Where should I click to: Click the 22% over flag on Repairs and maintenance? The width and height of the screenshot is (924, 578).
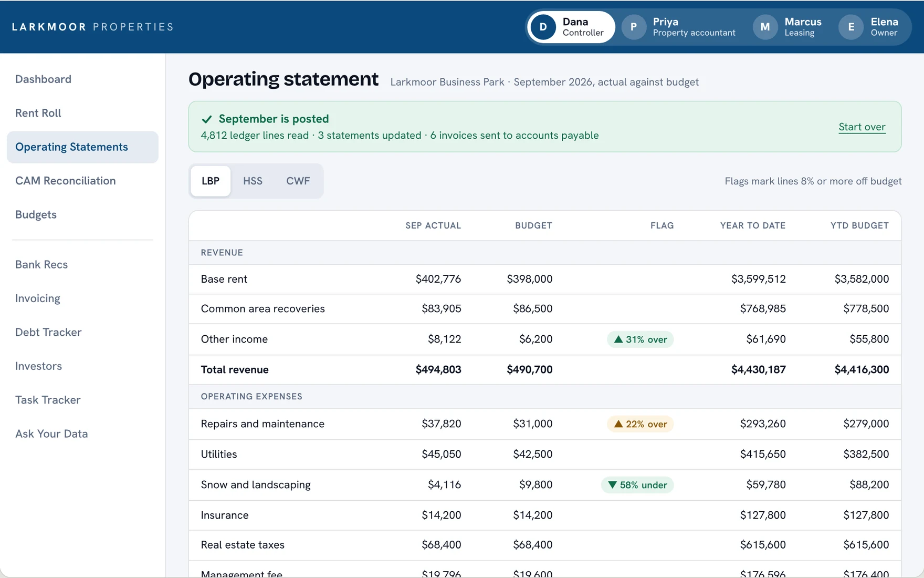640,424
